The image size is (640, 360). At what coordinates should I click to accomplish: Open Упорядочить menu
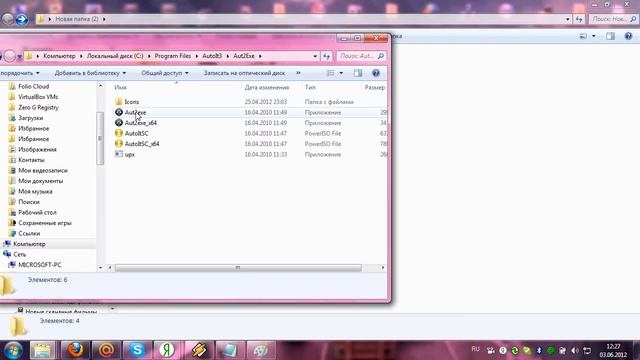pos(20,73)
